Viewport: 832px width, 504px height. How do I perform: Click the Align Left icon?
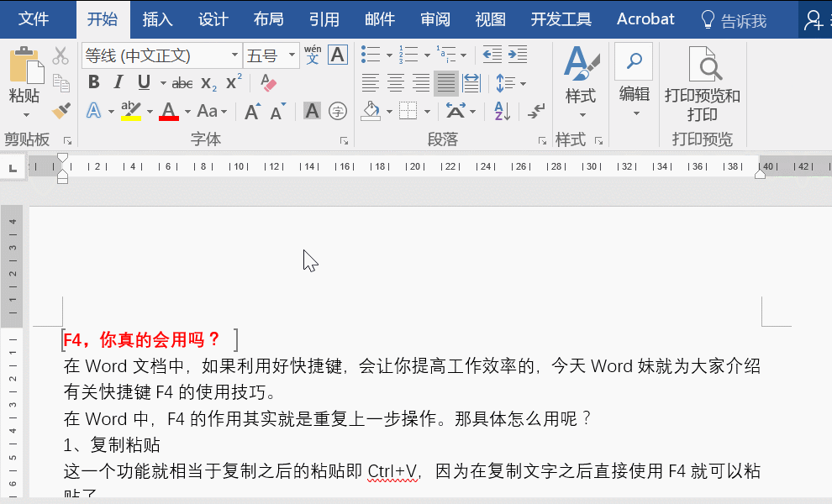pos(370,83)
